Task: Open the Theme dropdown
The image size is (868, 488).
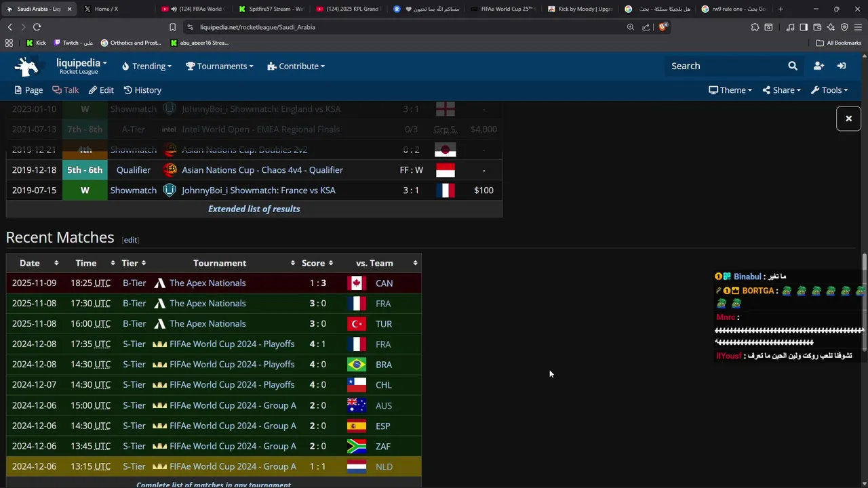Action: pyautogui.click(x=730, y=90)
